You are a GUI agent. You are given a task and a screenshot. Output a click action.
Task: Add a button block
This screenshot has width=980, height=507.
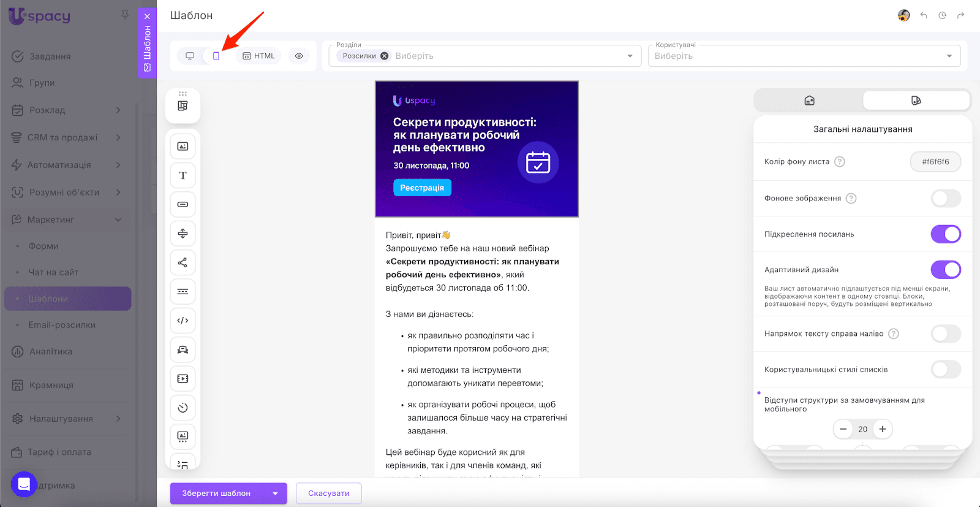183,204
